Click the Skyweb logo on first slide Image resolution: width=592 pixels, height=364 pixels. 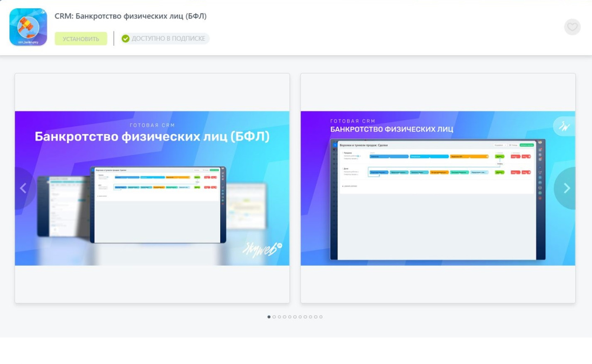pos(262,249)
